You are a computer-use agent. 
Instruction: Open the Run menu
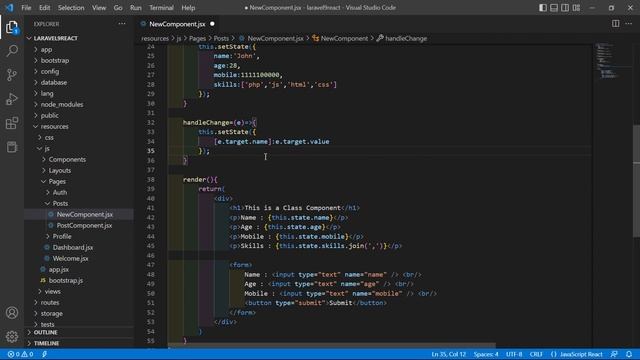[x=136, y=8]
